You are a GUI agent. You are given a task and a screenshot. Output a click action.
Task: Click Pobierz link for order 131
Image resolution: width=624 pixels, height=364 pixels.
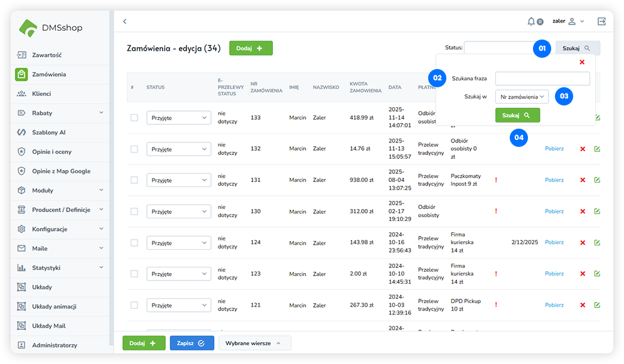[x=554, y=180]
